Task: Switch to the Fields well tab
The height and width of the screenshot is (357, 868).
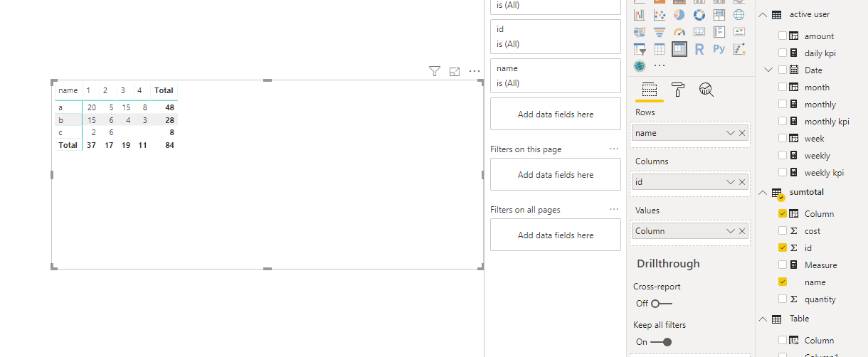Action: click(x=649, y=90)
